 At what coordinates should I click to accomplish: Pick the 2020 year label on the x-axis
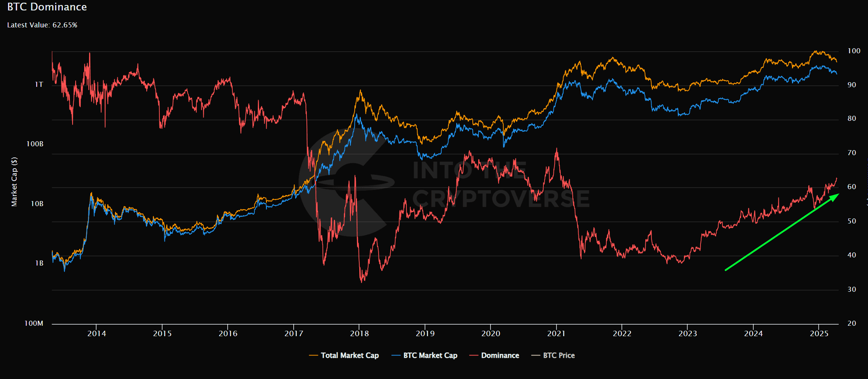pyautogui.click(x=491, y=333)
